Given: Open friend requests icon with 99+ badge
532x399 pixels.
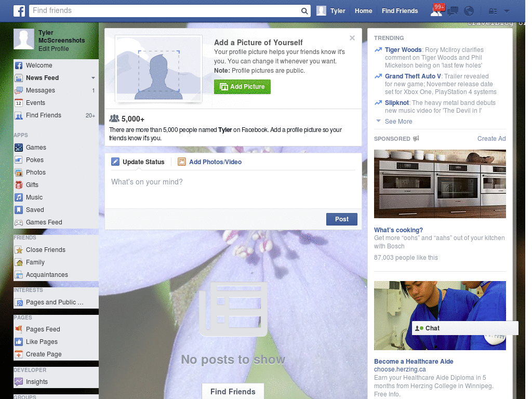Looking at the screenshot, I should tap(436, 11).
